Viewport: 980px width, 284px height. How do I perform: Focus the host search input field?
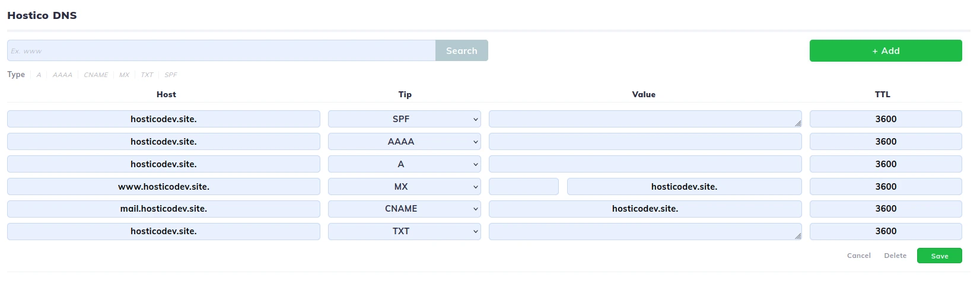tap(221, 51)
